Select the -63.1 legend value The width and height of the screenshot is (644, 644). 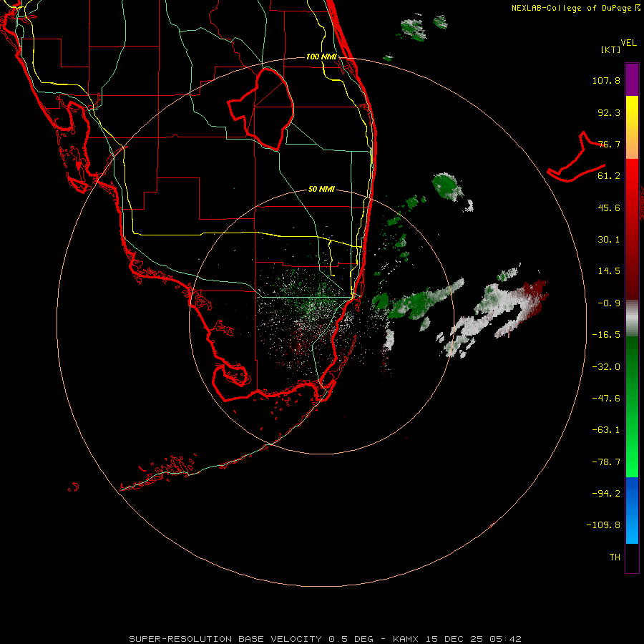point(606,430)
